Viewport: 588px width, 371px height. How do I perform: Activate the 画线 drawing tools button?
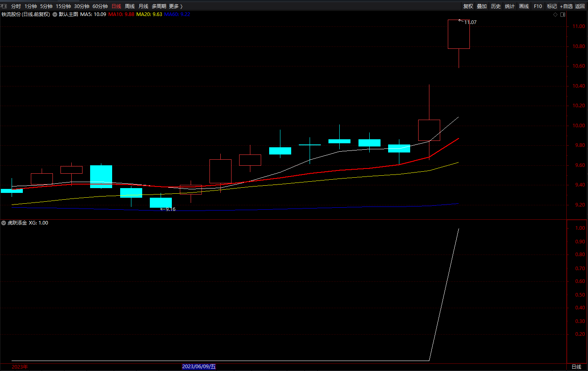(x=524, y=6)
